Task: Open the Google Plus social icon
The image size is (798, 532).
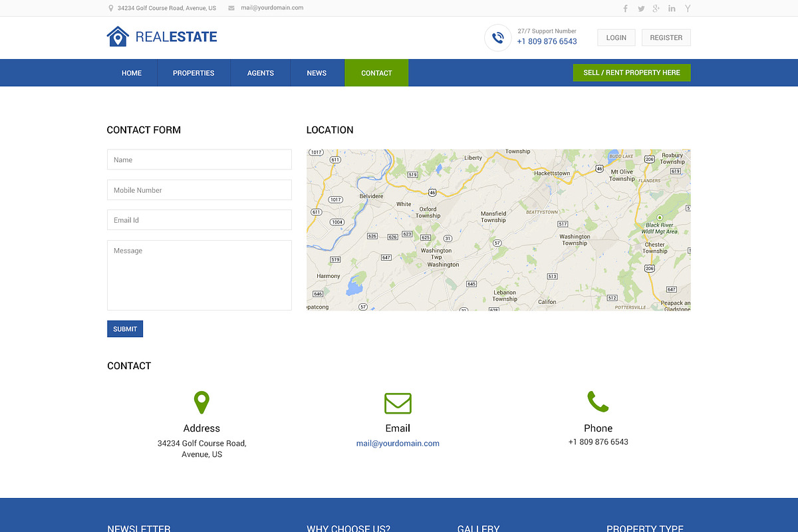Action: (656, 9)
